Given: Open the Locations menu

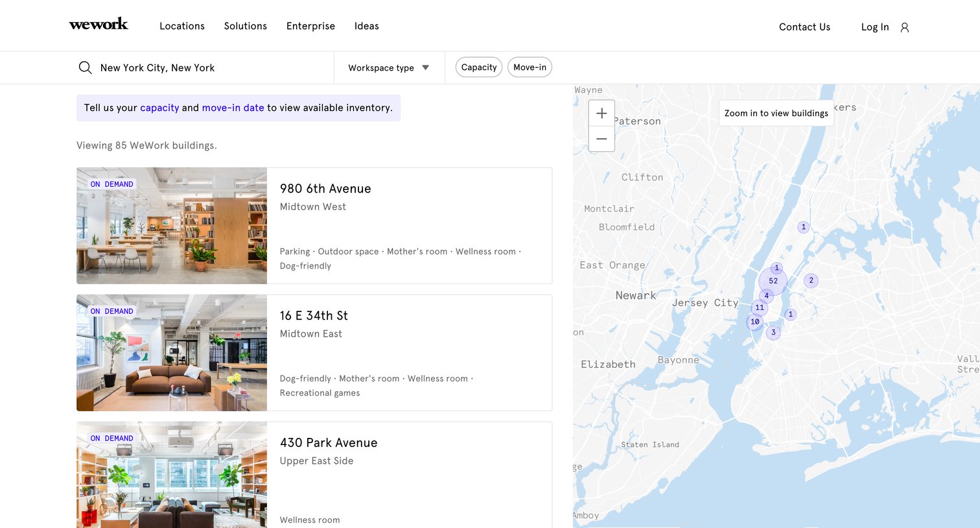Looking at the screenshot, I should pyautogui.click(x=182, y=26).
